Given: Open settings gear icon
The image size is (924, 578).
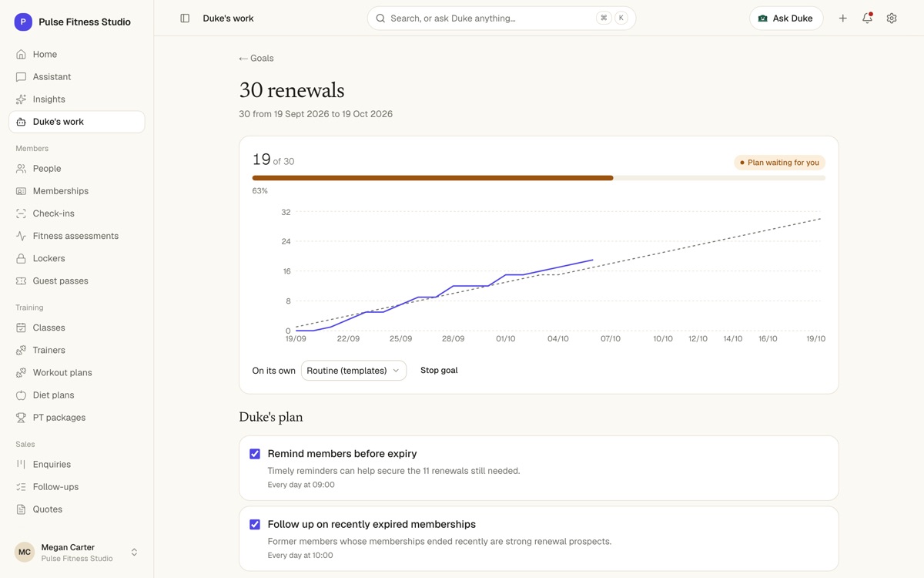Looking at the screenshot, I should pos(892,18).
